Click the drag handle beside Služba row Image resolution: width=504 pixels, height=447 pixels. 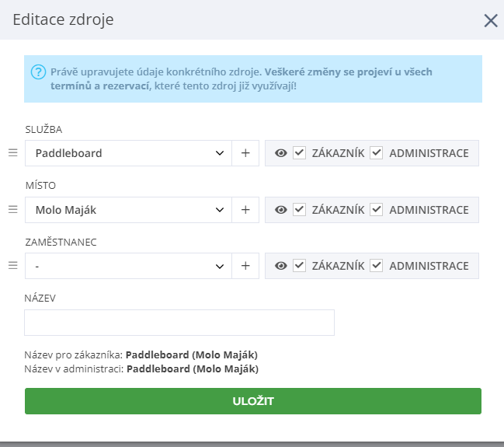[x=12, y=153]
